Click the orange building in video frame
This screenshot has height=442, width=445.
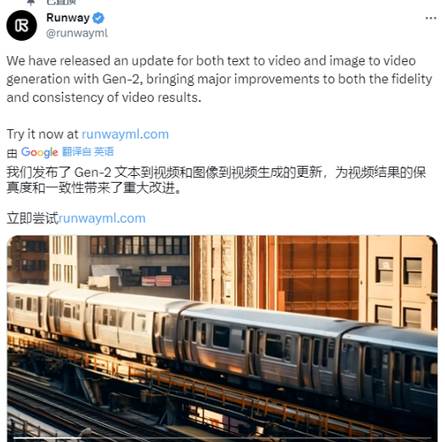(x=318, y=277)
